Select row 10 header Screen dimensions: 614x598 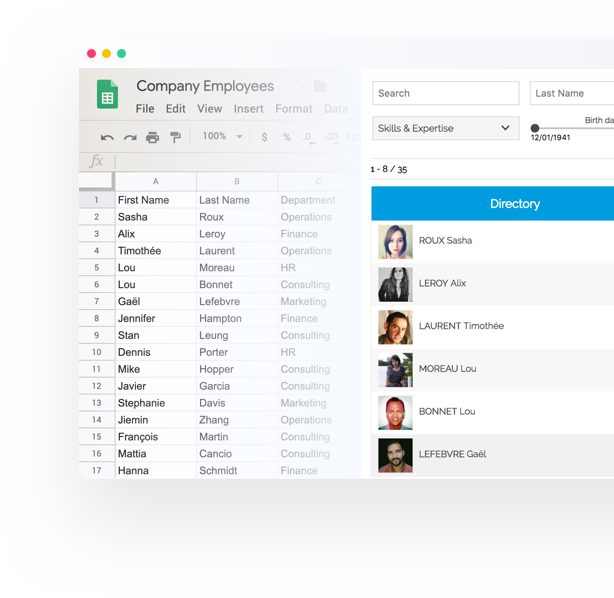tap(97, 352)
